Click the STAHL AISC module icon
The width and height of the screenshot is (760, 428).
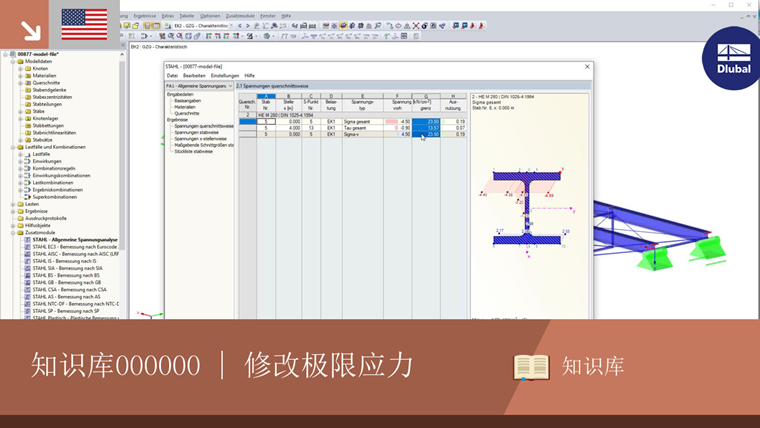coord(28,254)
